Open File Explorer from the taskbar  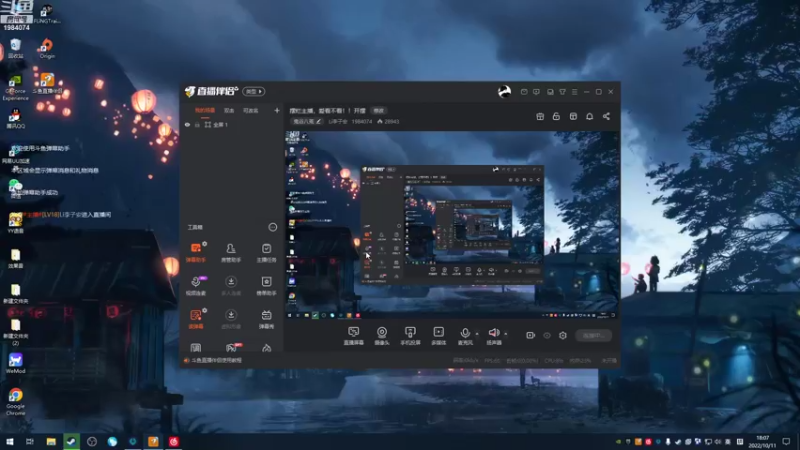pyautogui.click(x=51, y=441)
